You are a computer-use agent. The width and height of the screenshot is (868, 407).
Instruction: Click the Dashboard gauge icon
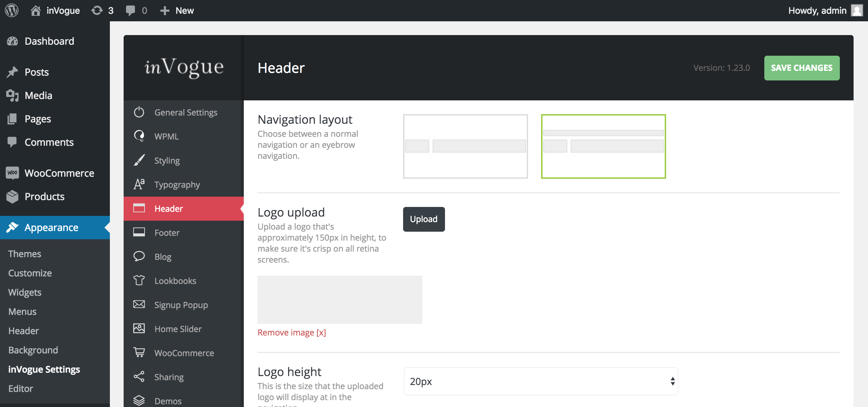coord(12,41)
